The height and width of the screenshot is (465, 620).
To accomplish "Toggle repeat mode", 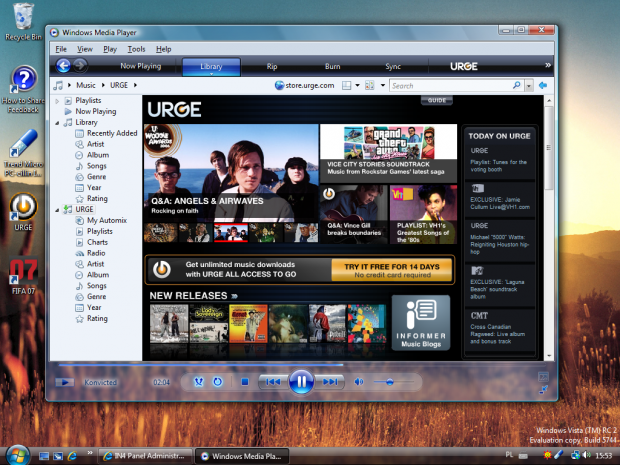I will pos(218,382).
